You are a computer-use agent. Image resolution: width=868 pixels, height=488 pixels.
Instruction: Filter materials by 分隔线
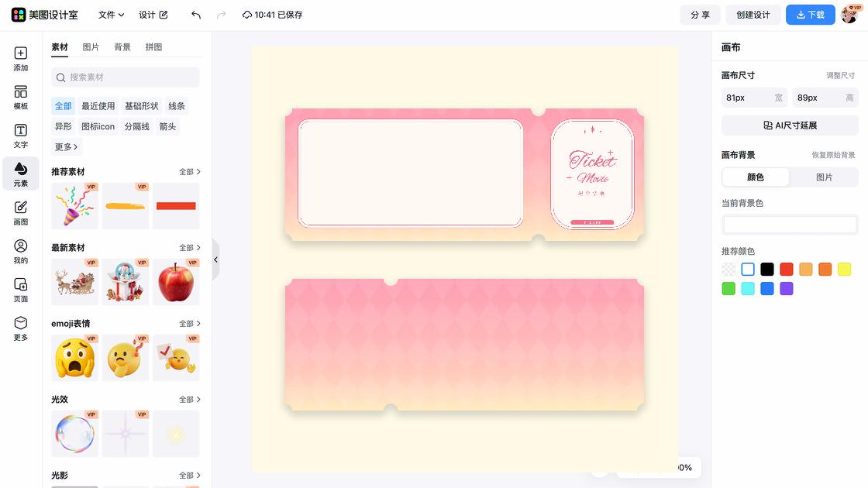136,127
